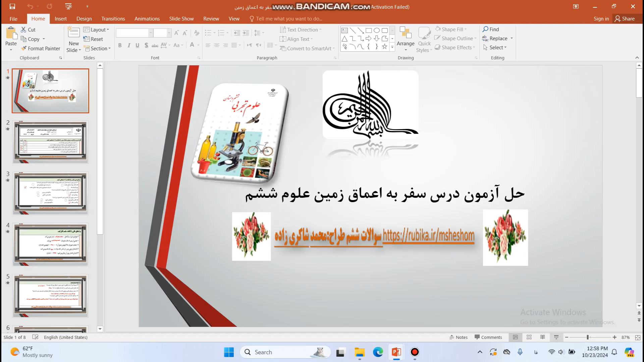644x362 pixels.
Task: Toggle Align Right text
Action: (225, 45)
